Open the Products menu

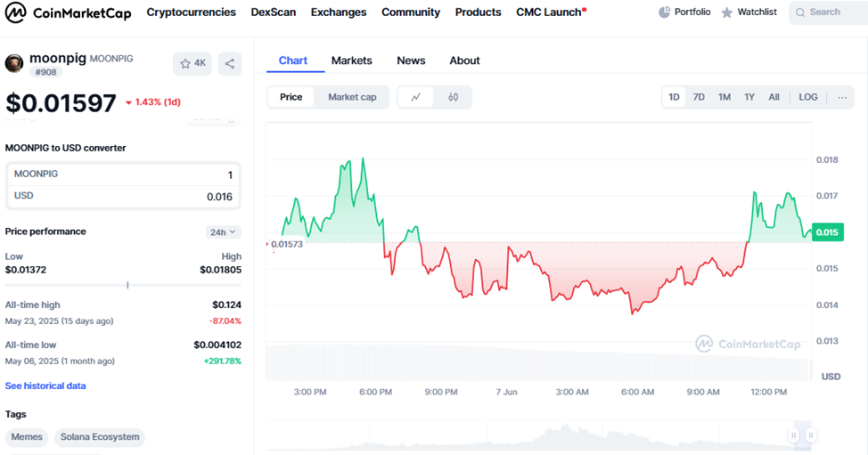pos(479,12)
